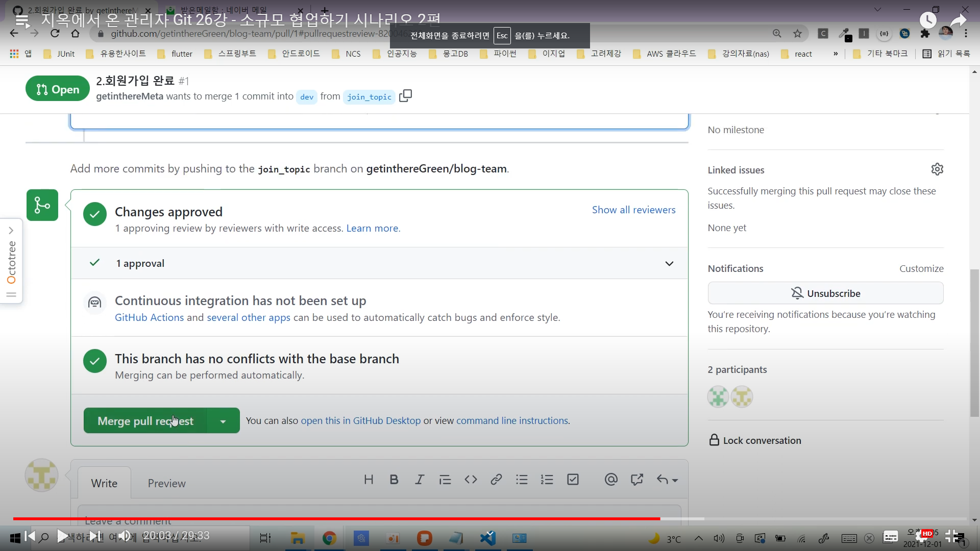980x551 pixels.
Task: Open the browser tab search dropdown
Action: pos(877,10)
